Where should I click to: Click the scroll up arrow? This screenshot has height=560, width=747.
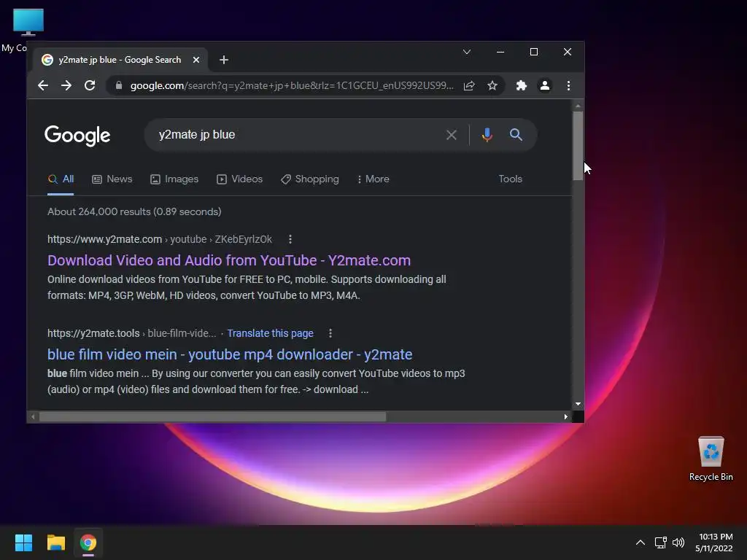pyautogui.click(x=578, y=106)
